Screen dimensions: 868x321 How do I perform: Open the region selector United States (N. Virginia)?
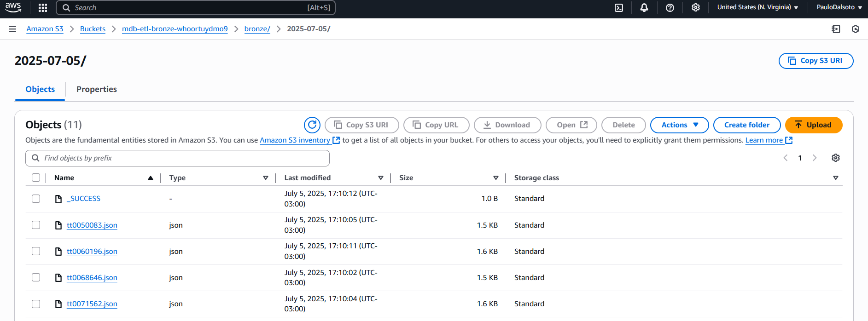click(757, 7)
